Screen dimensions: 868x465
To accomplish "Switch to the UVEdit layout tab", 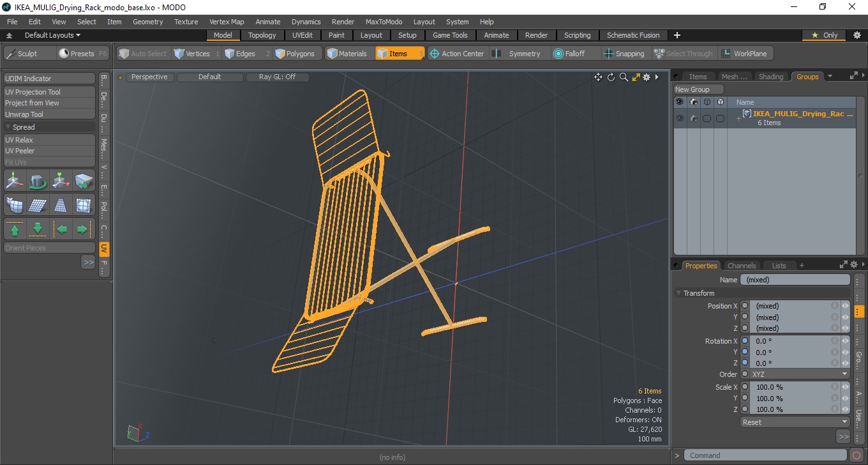I will click(x=303, y=35).
